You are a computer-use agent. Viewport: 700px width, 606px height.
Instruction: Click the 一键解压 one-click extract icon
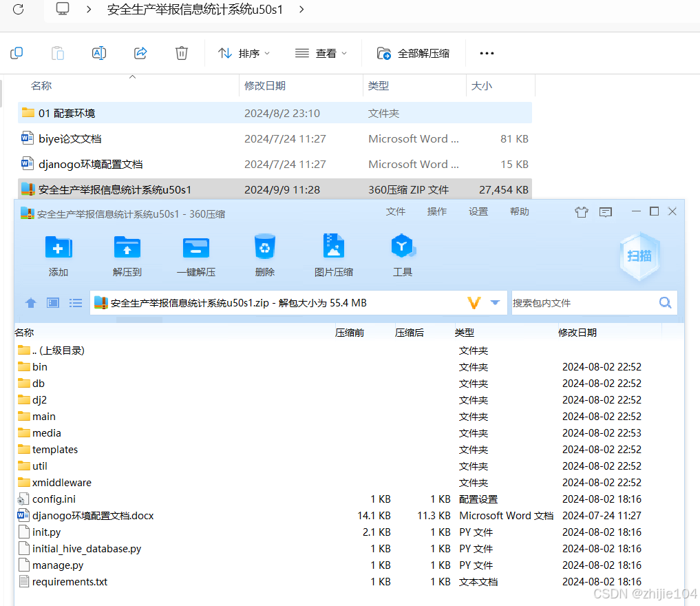click(196, 247)
